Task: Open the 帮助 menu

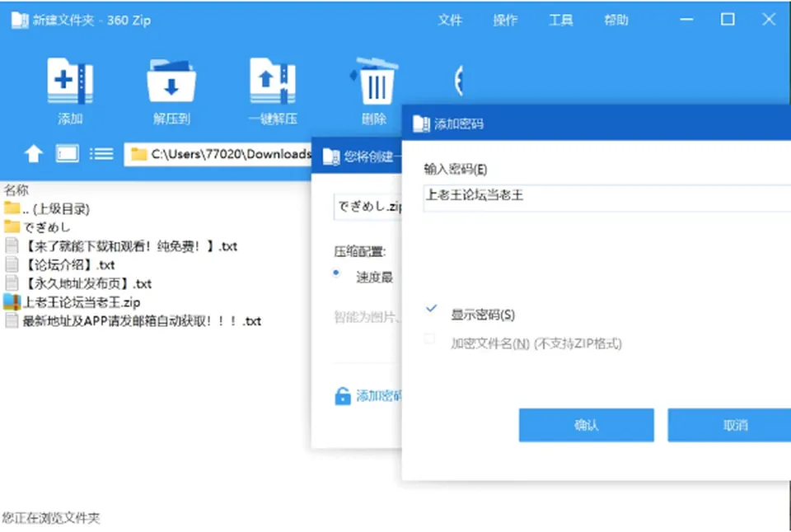Action: (x=616, y=20)
